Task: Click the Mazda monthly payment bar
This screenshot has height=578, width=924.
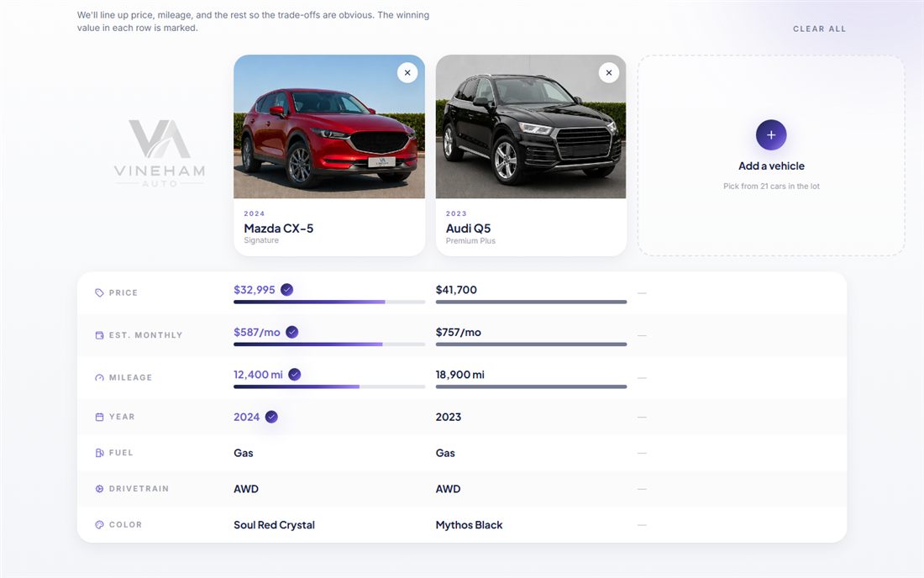Action: coord(328,344)
